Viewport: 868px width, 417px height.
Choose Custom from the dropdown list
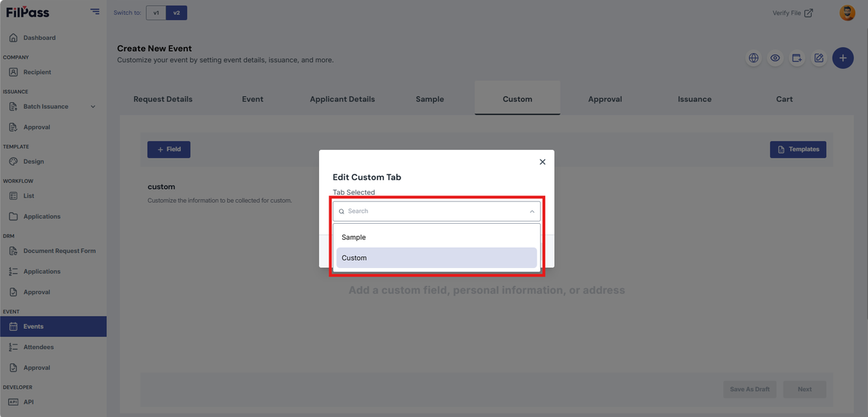[436, 258]
